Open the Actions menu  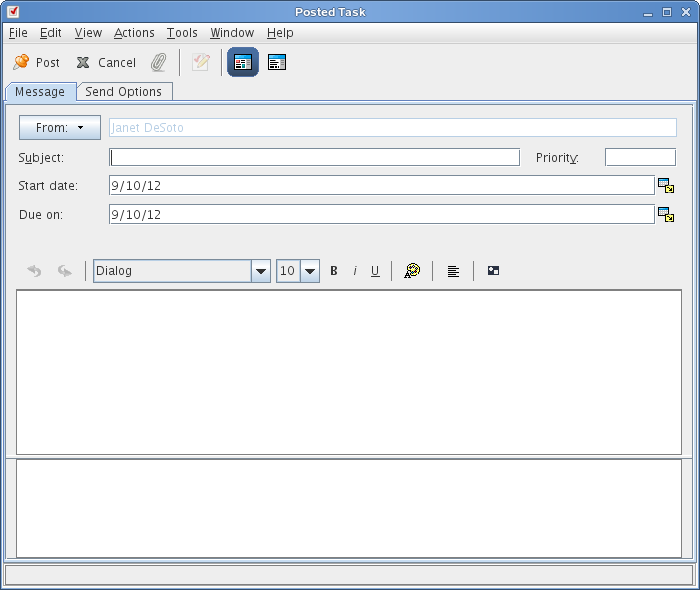click(x=134, y=33)
